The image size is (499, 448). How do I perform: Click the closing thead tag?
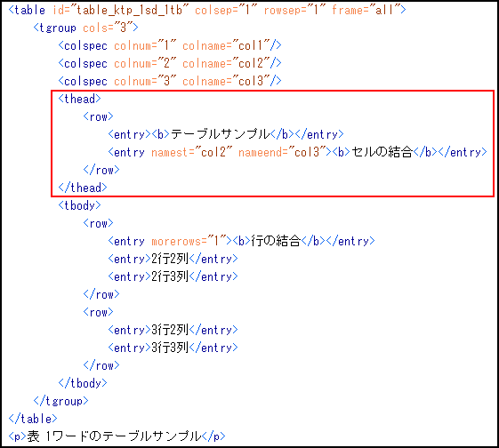point(83,188)
